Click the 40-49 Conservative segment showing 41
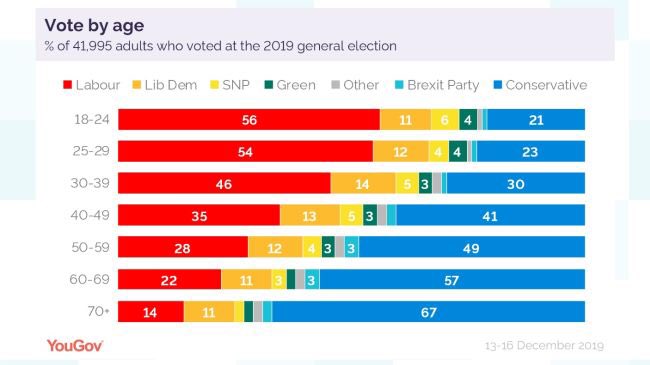The width and height of the screenshot is (650, 365). click(490, 215)
